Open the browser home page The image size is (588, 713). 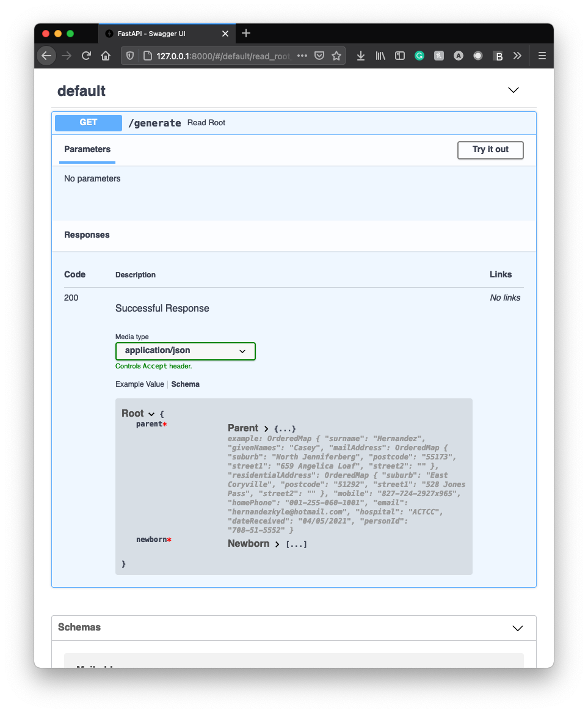(x=106, y=56)
